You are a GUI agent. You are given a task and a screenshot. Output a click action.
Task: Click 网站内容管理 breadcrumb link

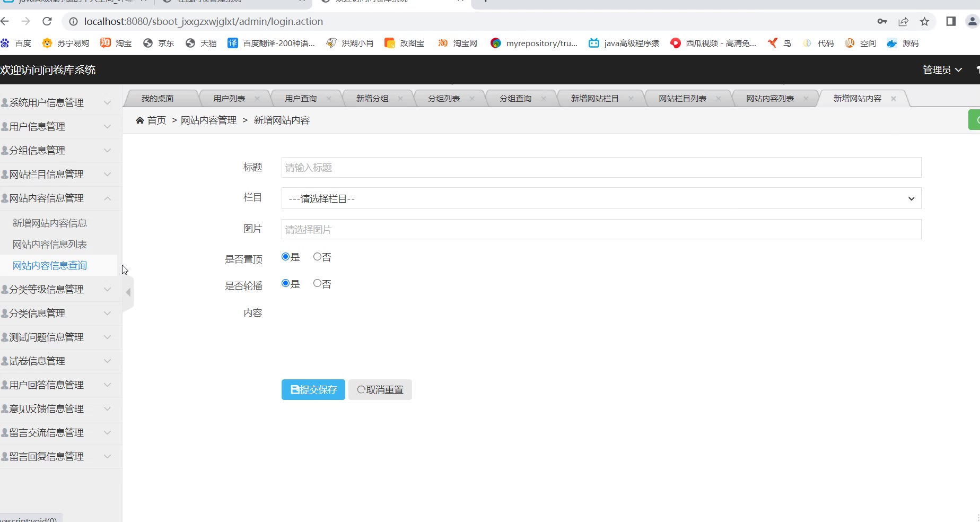coord(209,120)
